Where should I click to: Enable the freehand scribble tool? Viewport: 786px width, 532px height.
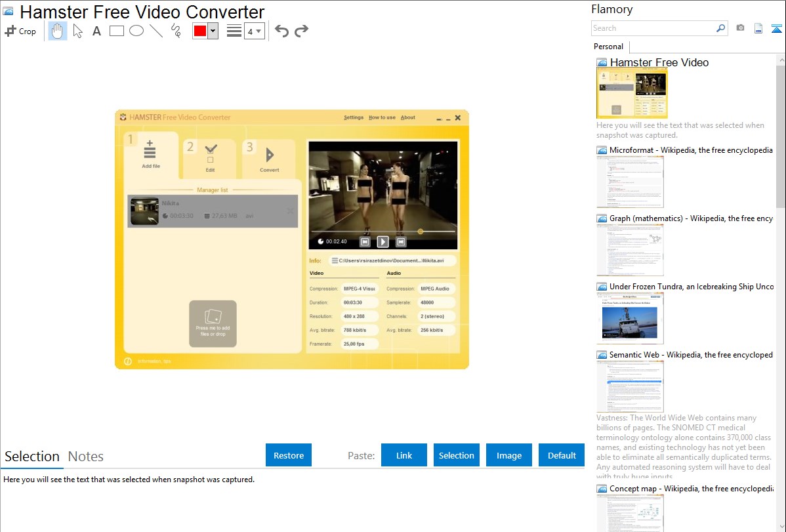click(176, 31)
